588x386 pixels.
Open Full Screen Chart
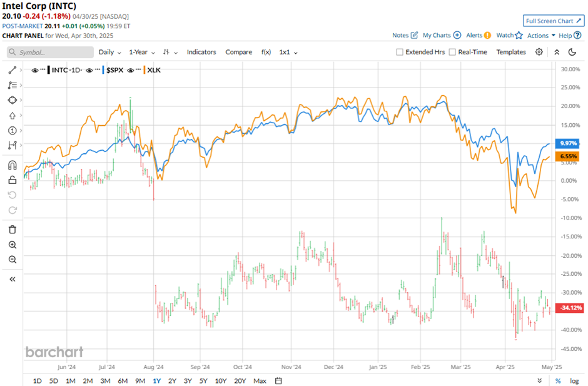pyautogui.click(x=554, y=21)
